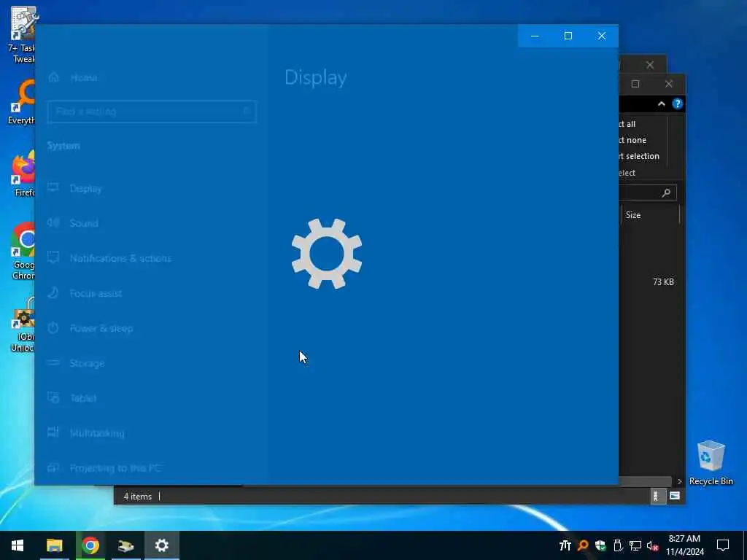Open Storage settings in the sidebar
Screen dimensions: 747x560
pyautogui.click(x=76, y=363)
